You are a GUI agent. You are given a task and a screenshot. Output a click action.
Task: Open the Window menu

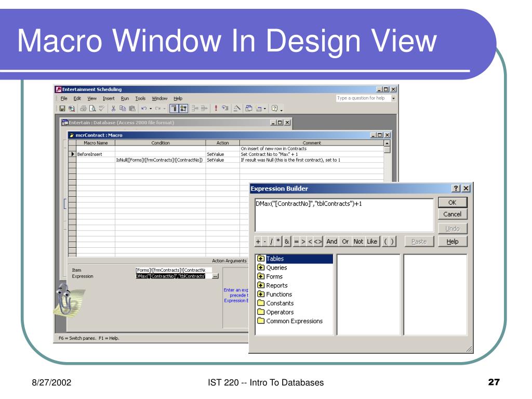click(159, 98)
